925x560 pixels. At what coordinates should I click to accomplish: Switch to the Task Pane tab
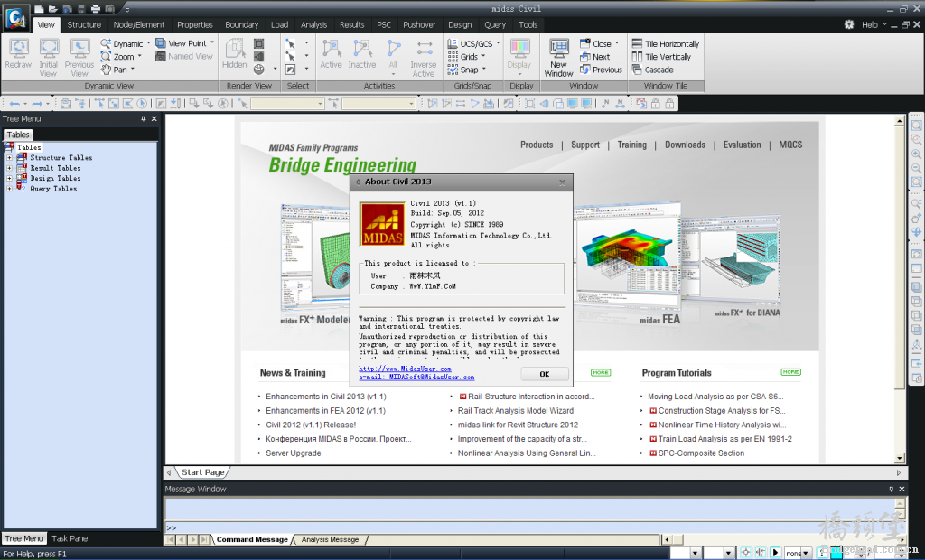tap(70, 538)
